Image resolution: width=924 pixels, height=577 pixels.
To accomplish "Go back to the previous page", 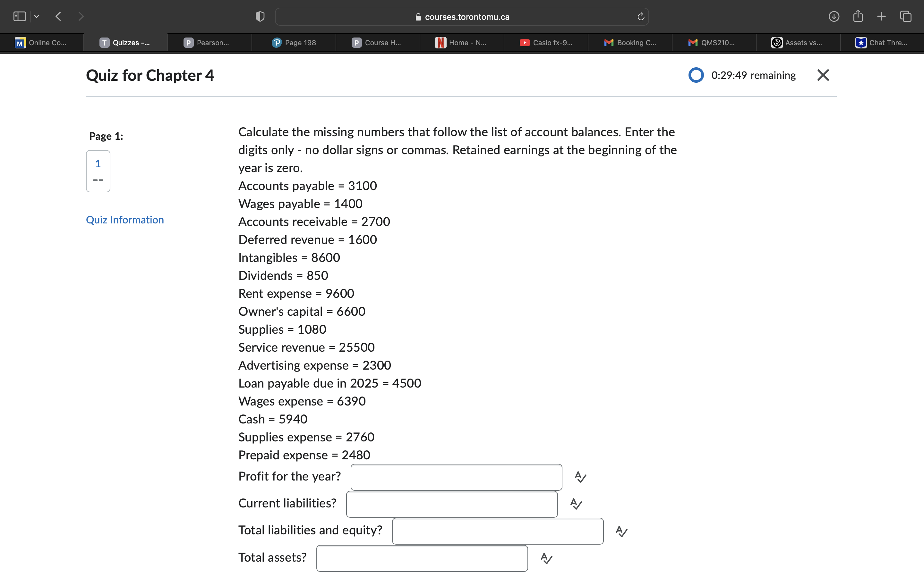I will [58, 16].
